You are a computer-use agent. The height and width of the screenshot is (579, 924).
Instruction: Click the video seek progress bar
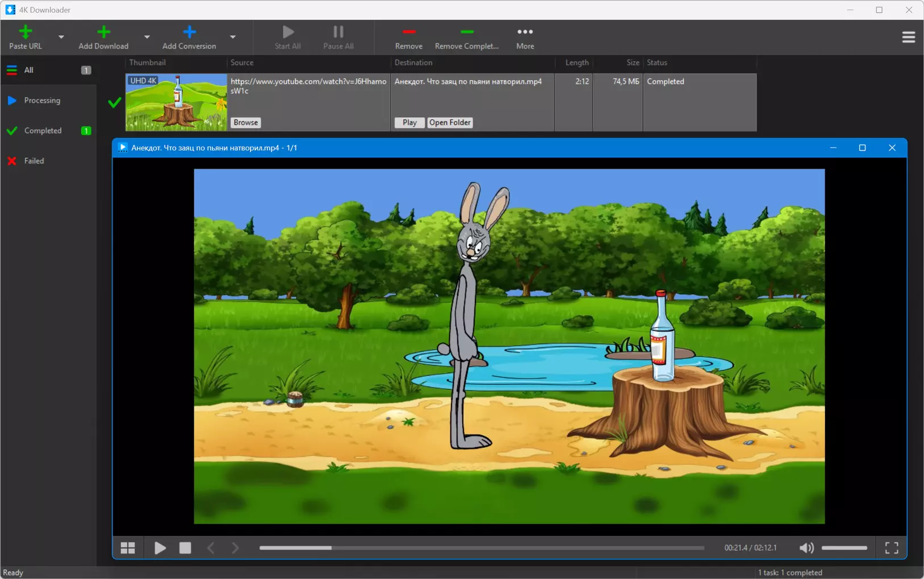click(482, 548)
